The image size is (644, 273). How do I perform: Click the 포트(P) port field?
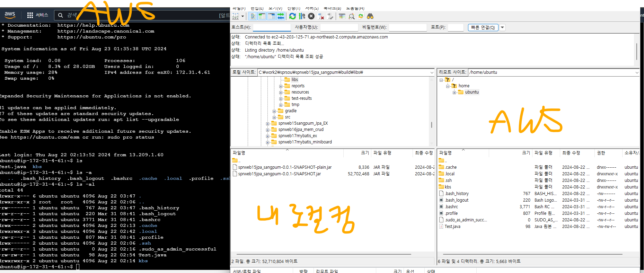point(456,27)
